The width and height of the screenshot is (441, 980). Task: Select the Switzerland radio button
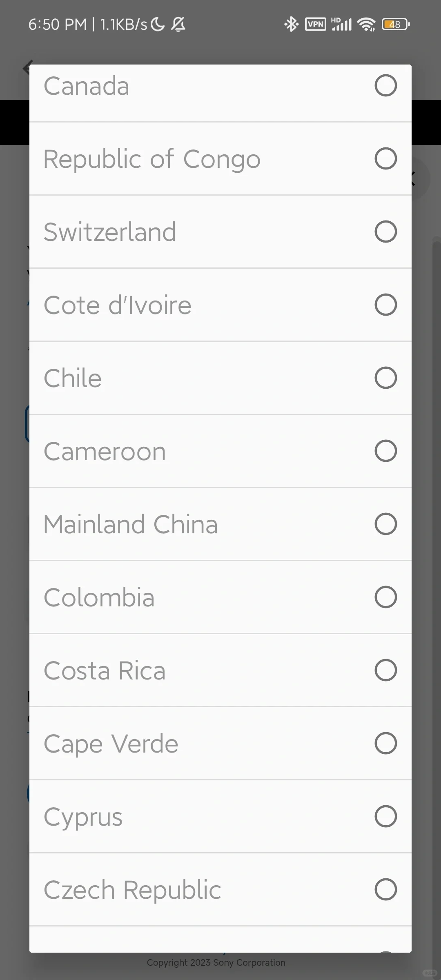coord(385,232)
